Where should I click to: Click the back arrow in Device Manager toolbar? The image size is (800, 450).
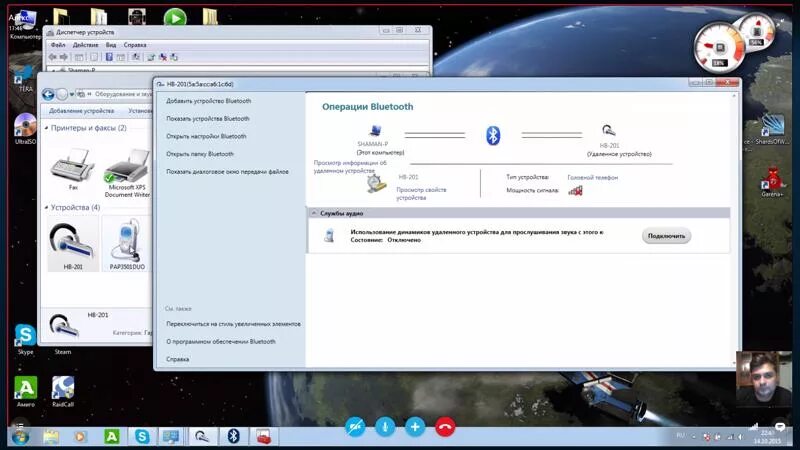coord(53,57)
